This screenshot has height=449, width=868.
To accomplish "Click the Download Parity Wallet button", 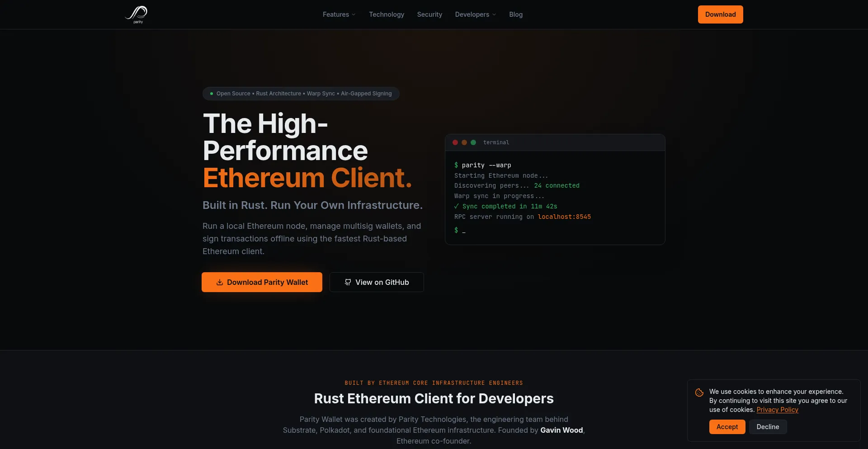I will (262, 282).
